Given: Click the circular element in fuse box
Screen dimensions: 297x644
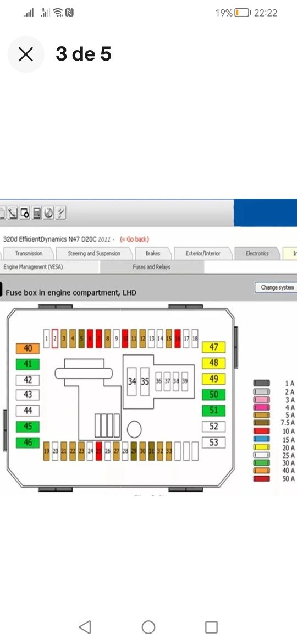Looking at the screenshot, I should point(134,429).
